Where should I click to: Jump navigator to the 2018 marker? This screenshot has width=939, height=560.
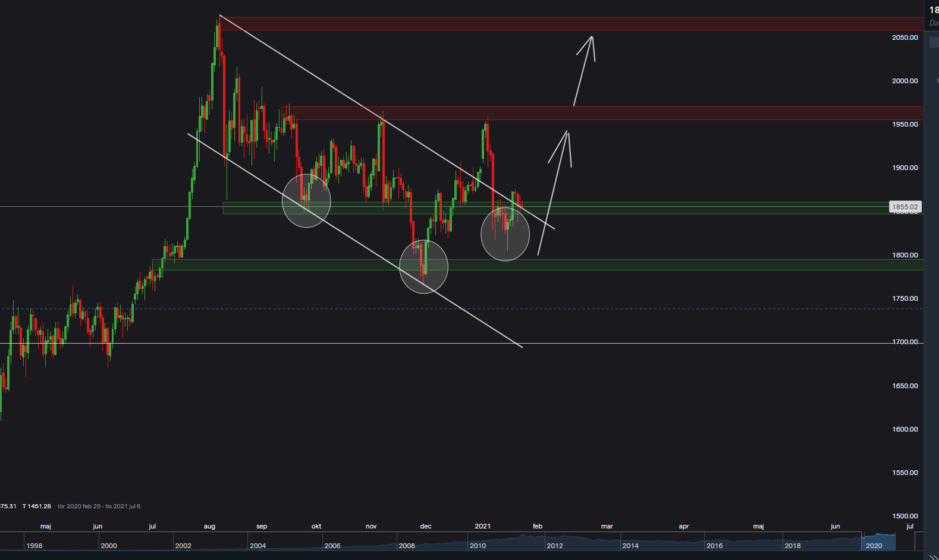click(792, 546)
